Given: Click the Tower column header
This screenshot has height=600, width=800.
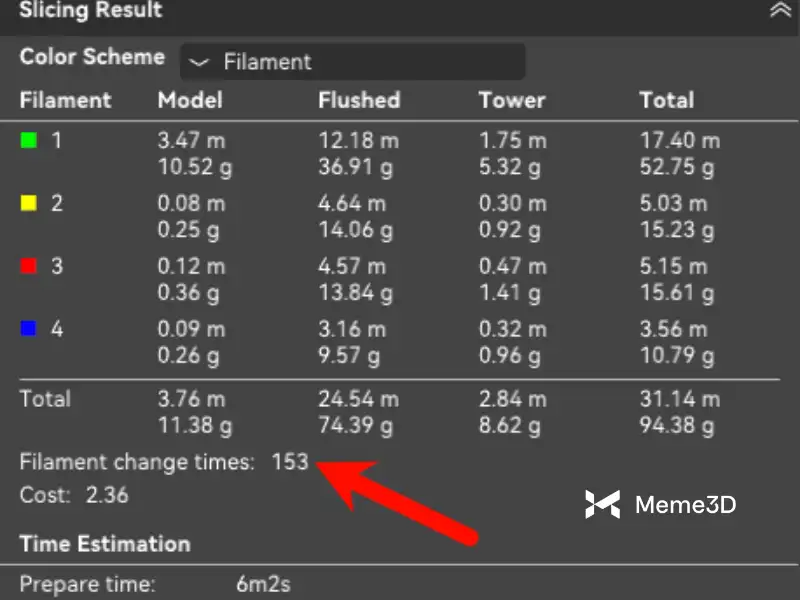Looking at the screenshot, I should click(x=512, y=100).
